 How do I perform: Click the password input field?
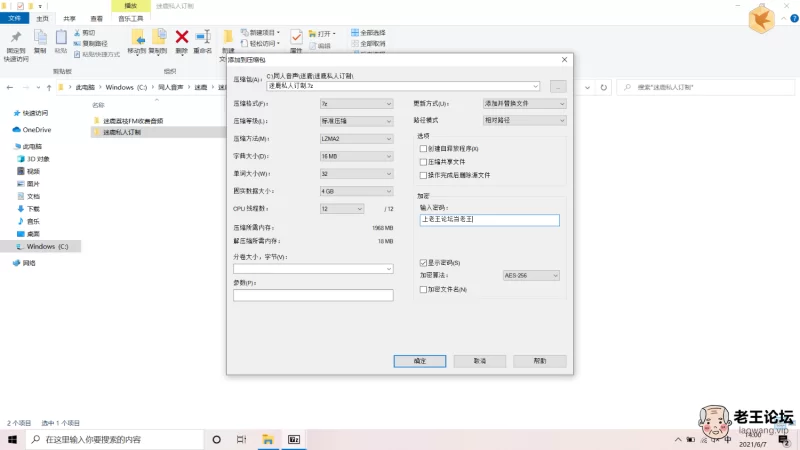(489, 220)
